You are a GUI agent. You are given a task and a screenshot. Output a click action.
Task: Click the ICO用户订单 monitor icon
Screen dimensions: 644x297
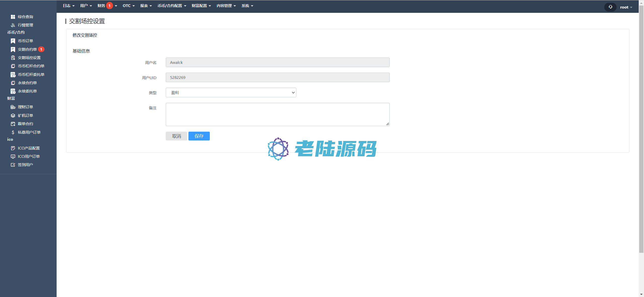(x=13, y=157)
